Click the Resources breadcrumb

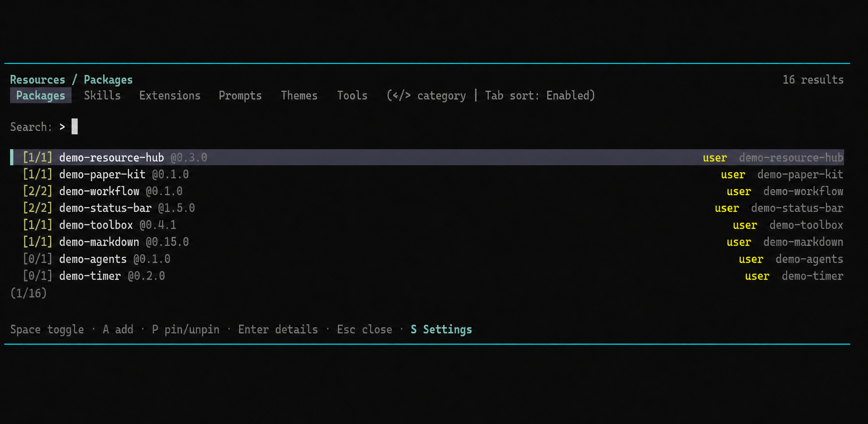pos(38,79)
